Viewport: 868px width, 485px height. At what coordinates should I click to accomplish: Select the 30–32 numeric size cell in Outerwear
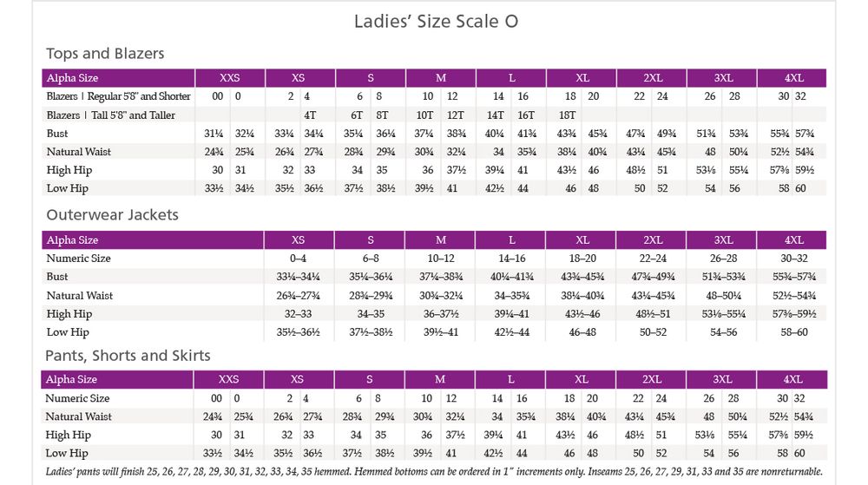click(793, 259)
